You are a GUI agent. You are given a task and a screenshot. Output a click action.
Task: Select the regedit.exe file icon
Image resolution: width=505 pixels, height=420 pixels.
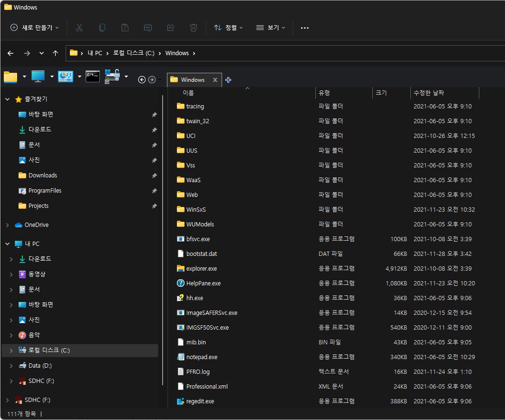point(181,401)
